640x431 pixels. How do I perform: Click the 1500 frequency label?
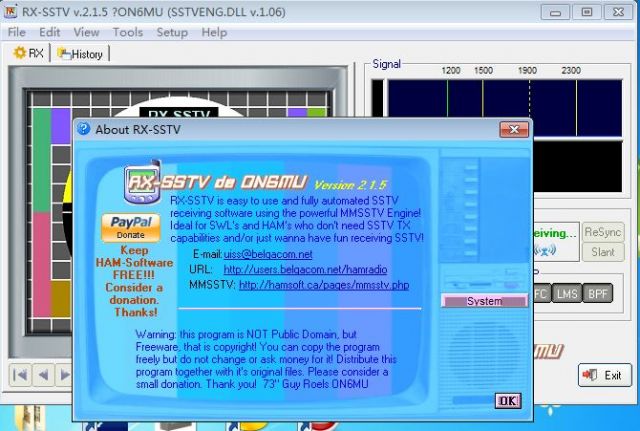click(483, 71)
